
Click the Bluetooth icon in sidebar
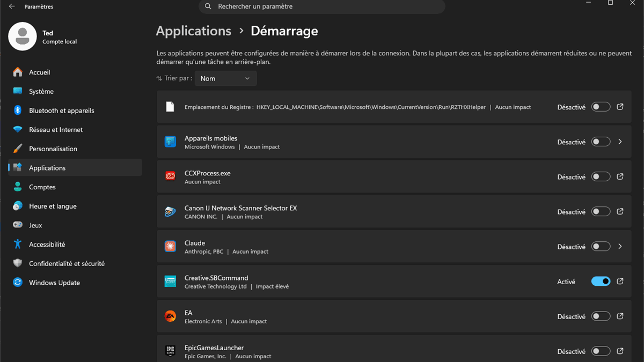(x=18, y=110)
